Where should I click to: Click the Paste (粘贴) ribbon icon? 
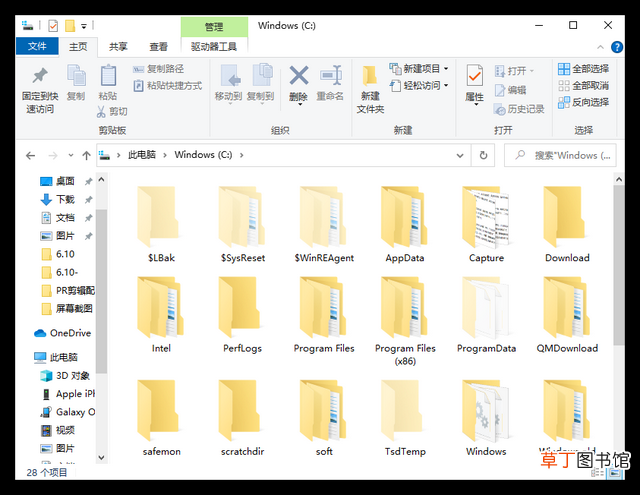(108, 75)
